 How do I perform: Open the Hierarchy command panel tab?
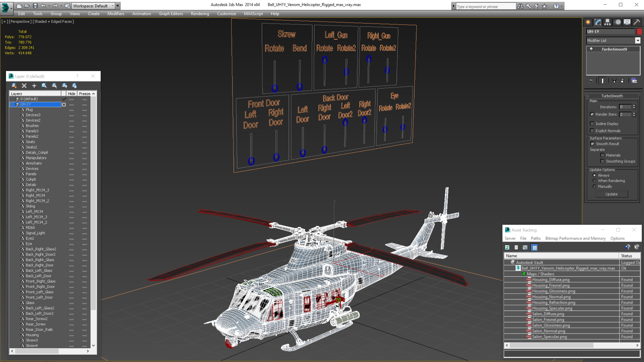click(x=608, y=22)
